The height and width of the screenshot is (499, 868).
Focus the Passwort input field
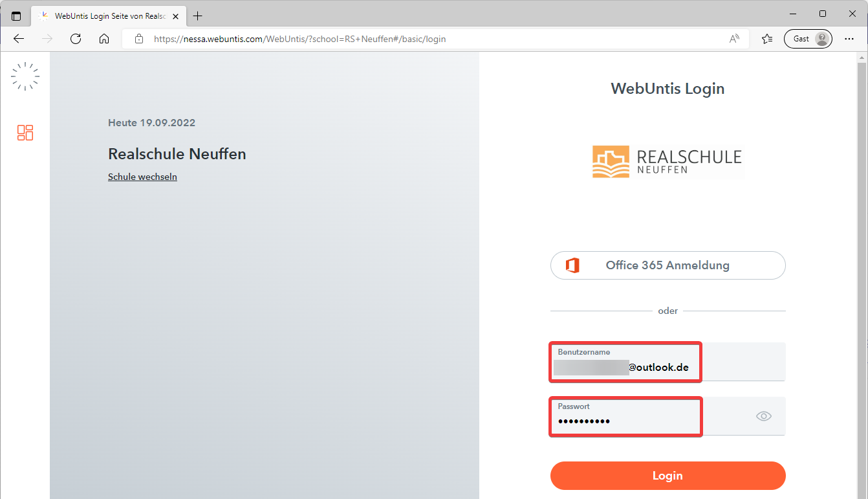647,417
